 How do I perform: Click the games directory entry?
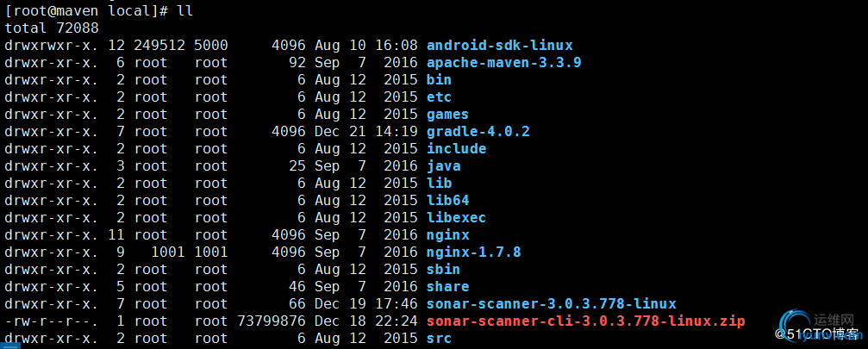click(447, 115)
